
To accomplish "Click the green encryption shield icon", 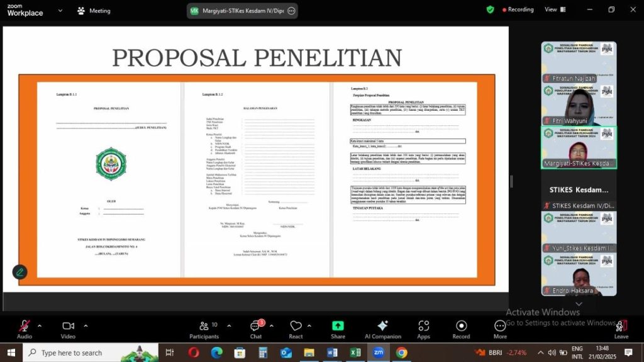I will tap(491, 9).
